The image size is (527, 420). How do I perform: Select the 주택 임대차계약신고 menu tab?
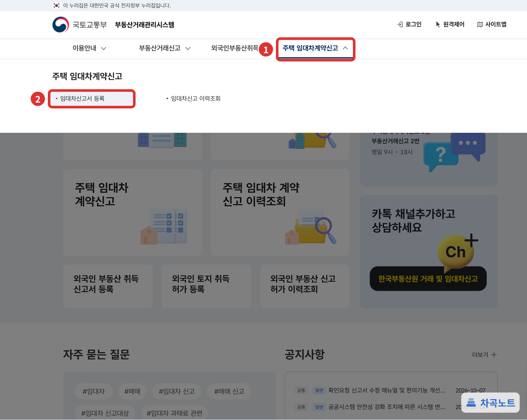tap(316, 48)
